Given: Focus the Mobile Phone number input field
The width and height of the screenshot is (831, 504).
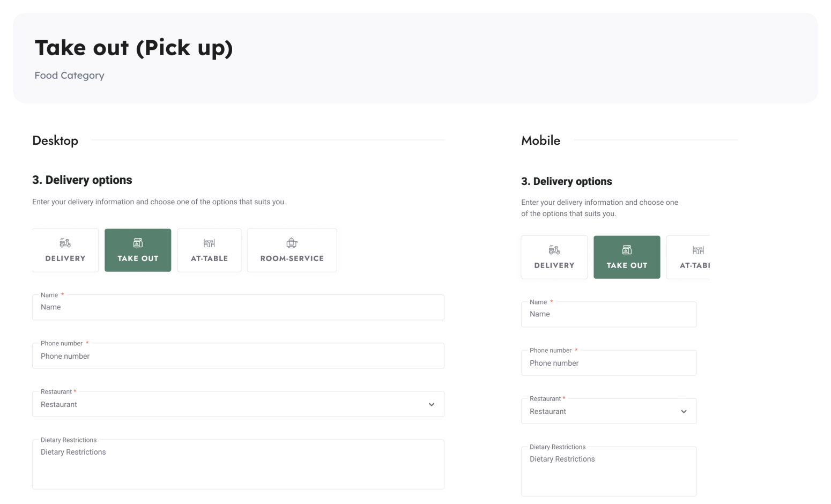Looking at the screenshot, I should click(609, 362).
